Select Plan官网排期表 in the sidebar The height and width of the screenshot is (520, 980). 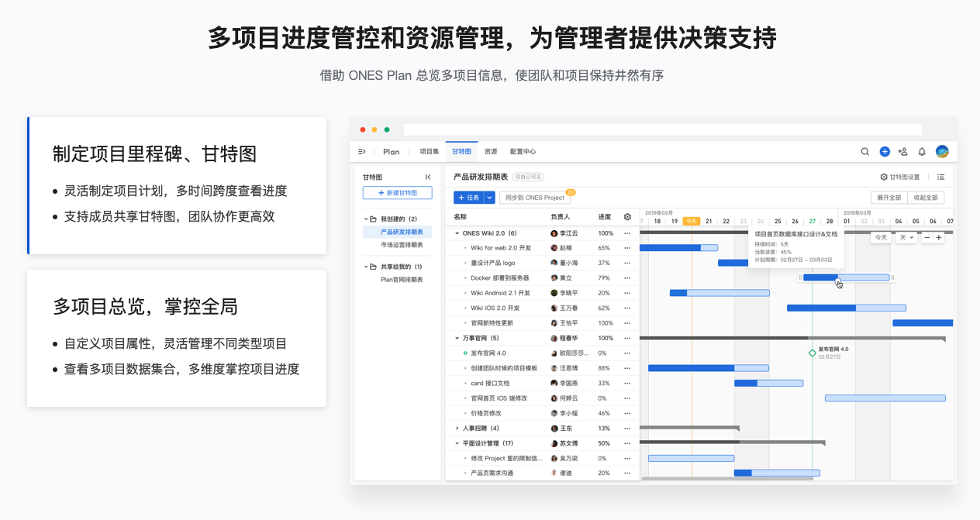point(402,280)
